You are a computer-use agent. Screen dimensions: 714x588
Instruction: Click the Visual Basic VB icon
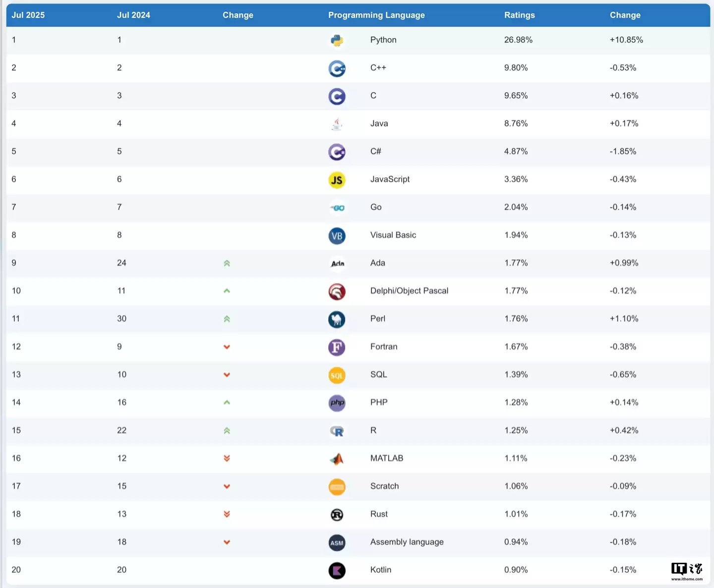pyautogui.click(x=337, y=236)
